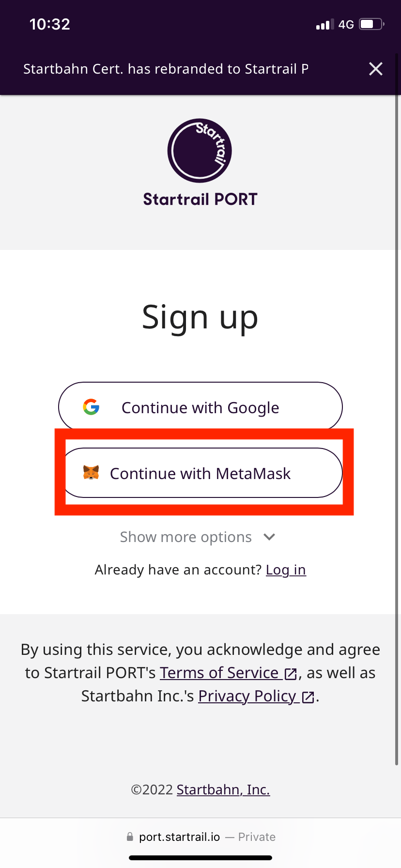This screenshot has width=401, height=868.
Task: Dismiss the Startbahn rebrand notification banner
Action: point(376,69)
